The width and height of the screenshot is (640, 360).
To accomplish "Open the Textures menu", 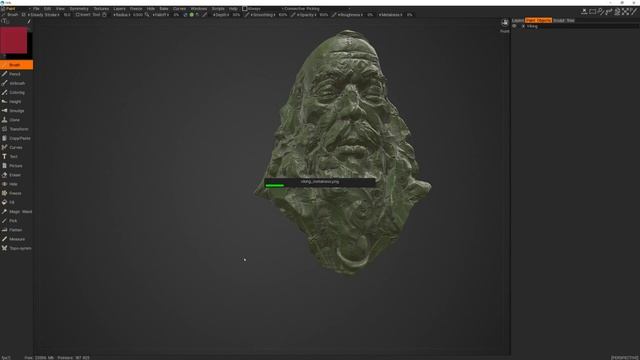I will tap(101, 9).
